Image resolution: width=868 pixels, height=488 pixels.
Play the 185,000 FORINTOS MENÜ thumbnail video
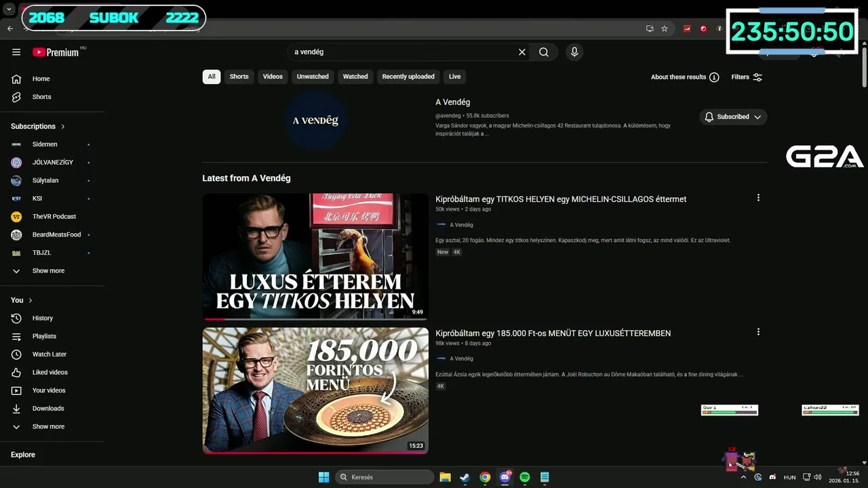tap(315, 390)
